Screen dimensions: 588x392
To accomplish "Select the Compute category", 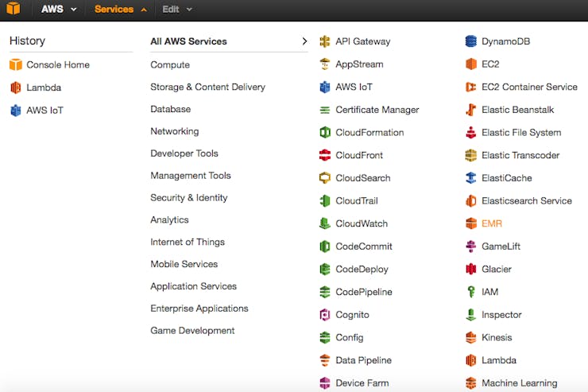I will click(x=170, y=65).
